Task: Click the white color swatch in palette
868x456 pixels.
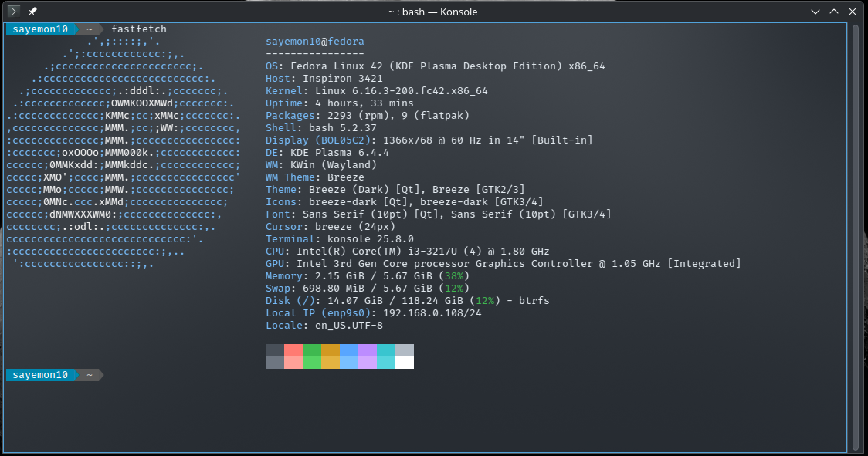Action: tap(404, 363)
